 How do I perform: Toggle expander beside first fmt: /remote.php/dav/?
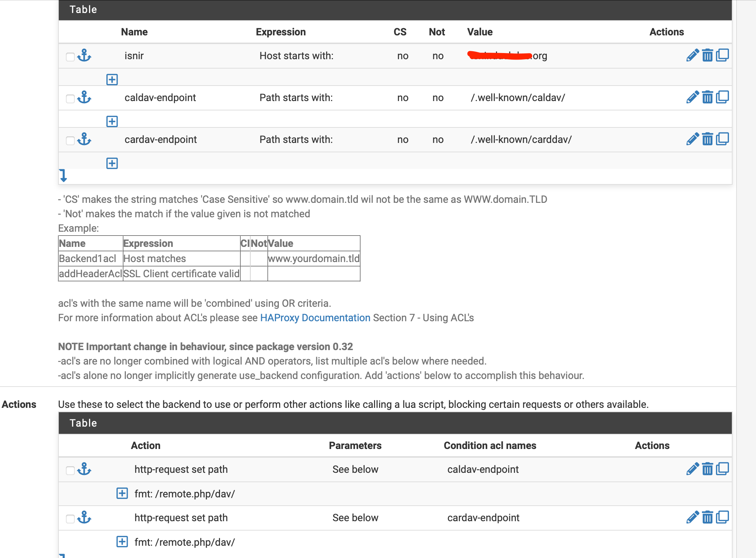[x=122, y=493]
